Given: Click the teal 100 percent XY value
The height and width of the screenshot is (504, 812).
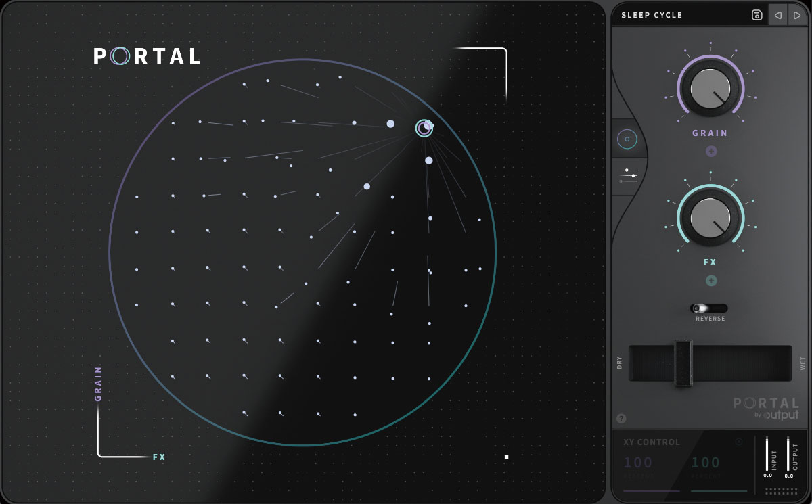Looking at the screenshot, I should [705, 463].
